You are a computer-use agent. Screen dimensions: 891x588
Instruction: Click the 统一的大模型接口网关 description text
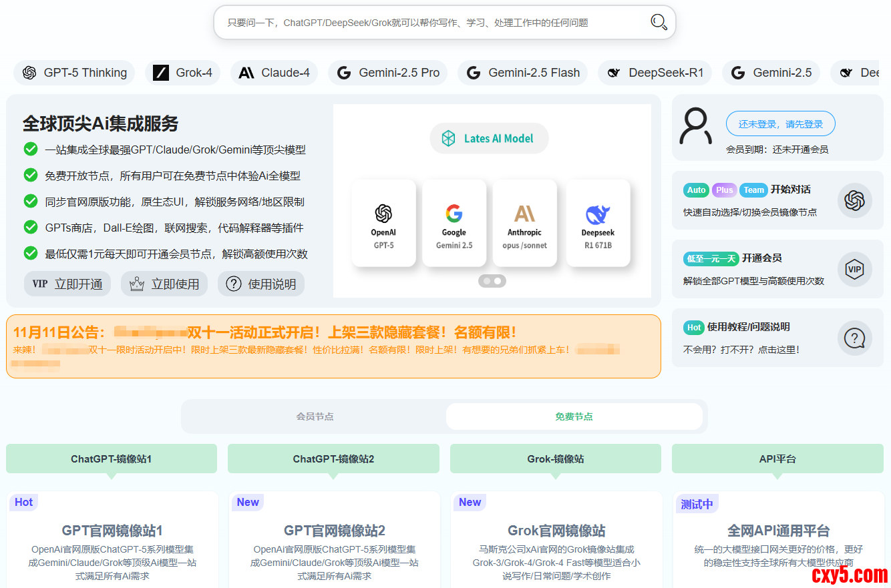click(779, 556)
